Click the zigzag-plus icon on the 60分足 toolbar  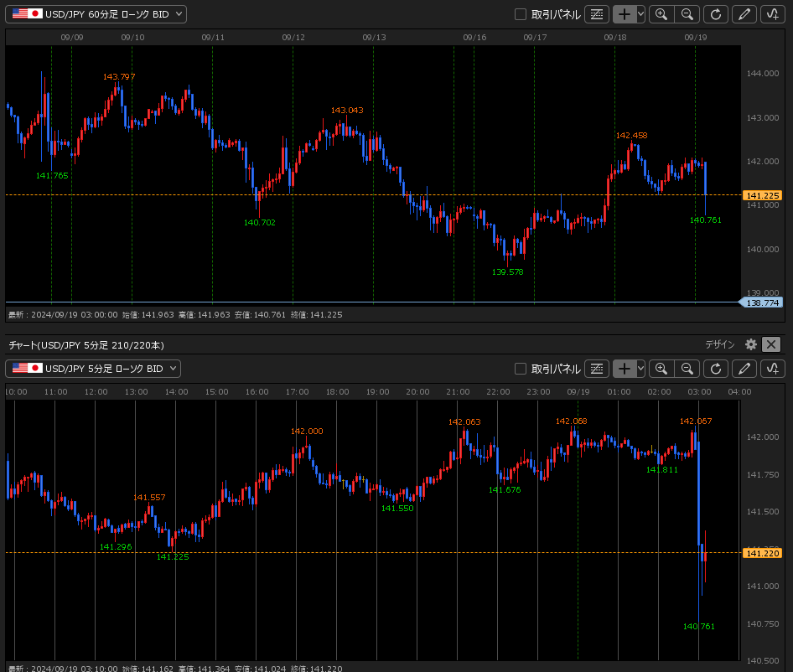click(772, 14)
